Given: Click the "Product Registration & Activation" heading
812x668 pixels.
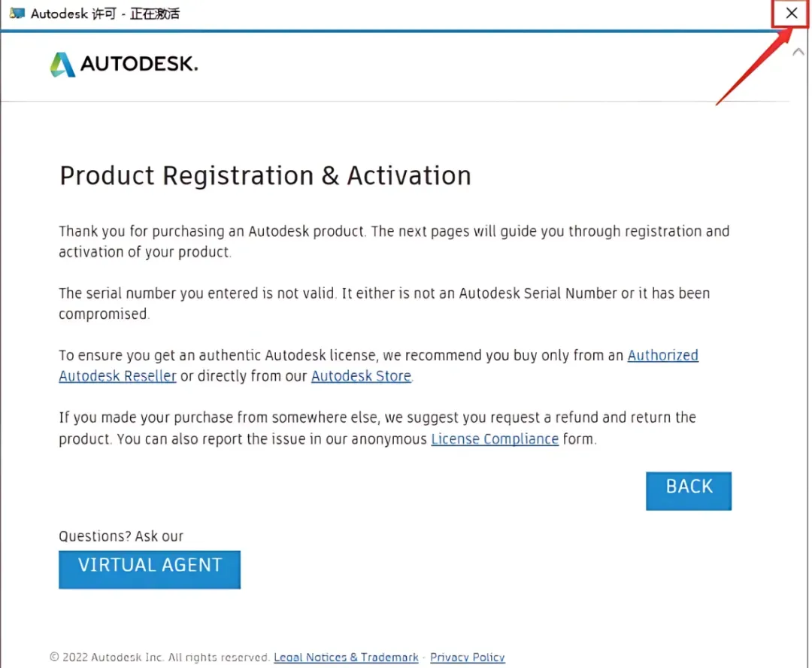Looking at the screenshot, I should 265,176.
